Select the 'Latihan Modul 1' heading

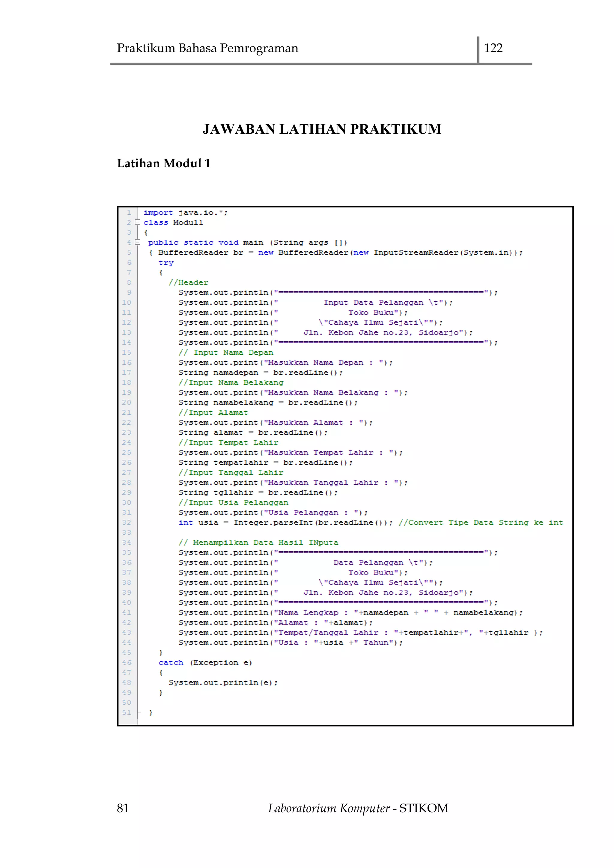pos(164,163)
